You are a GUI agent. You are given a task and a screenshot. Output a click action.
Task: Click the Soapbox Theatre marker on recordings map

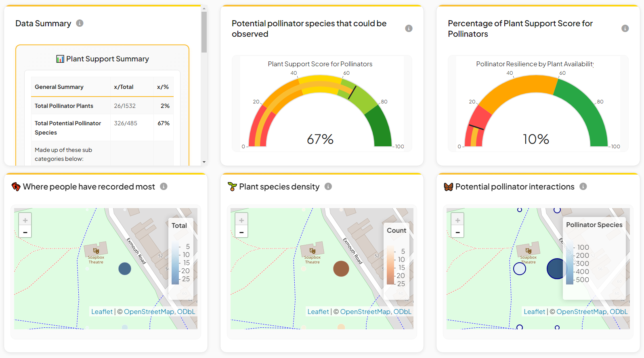(96, 251)
